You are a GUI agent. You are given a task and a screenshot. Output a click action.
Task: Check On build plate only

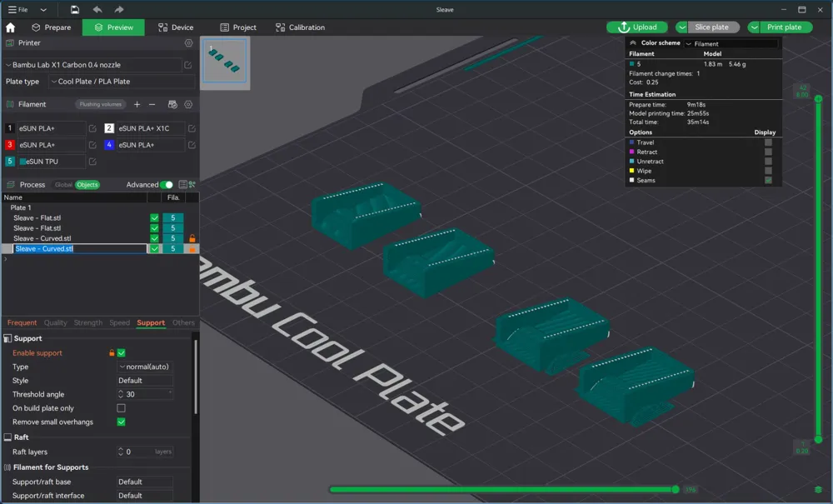[x=121, y=408]
